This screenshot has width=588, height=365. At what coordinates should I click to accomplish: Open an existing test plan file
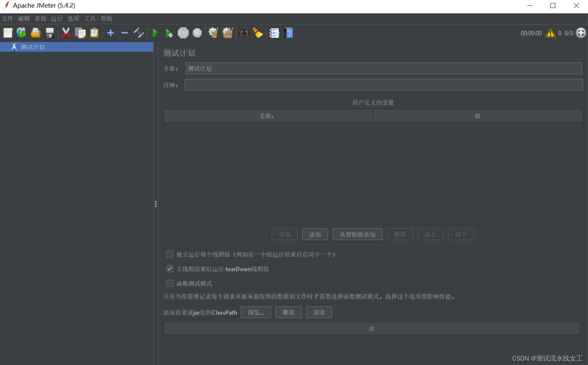click(x=36, y=33)
